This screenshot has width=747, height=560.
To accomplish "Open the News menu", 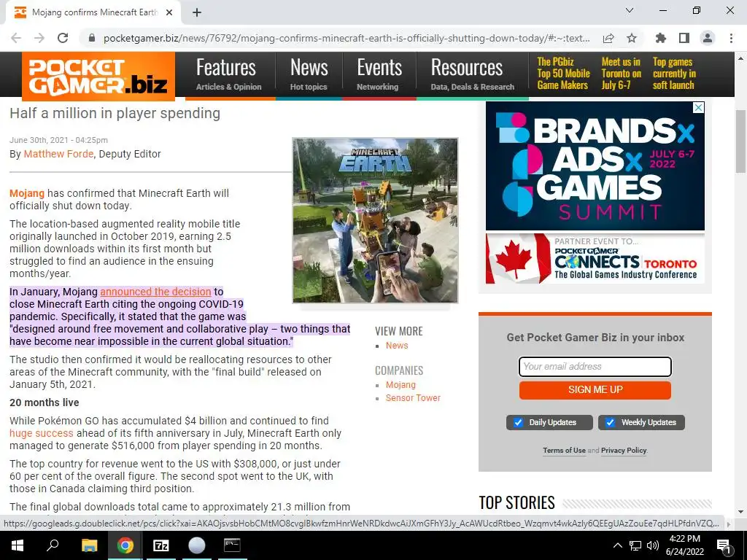I will click(x=309, y=74).
